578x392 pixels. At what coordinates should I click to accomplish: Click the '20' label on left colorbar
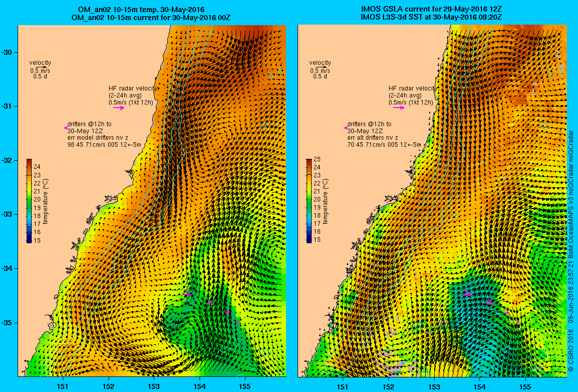point(37,200)
